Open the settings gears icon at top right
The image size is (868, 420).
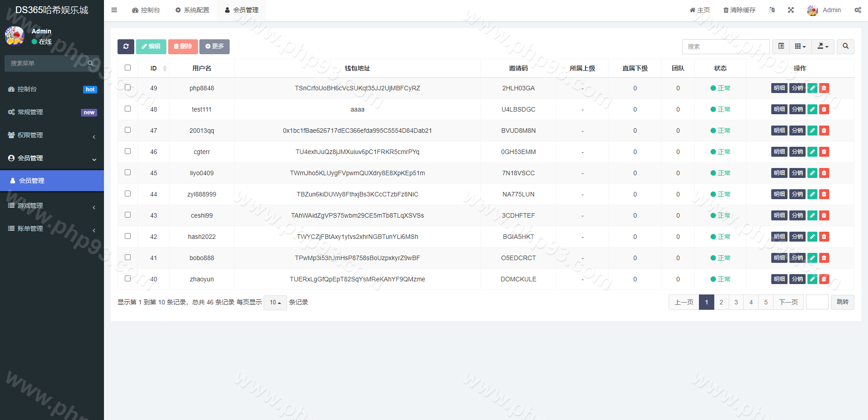point(858,10)
